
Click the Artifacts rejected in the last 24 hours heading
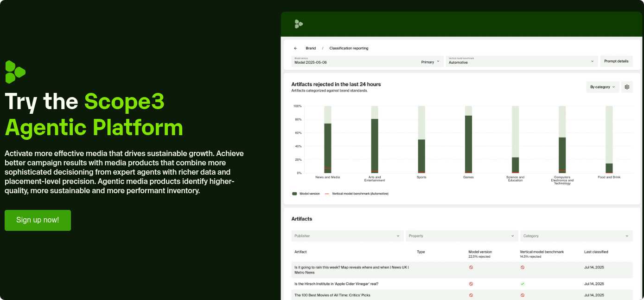(x=336, y=85)
